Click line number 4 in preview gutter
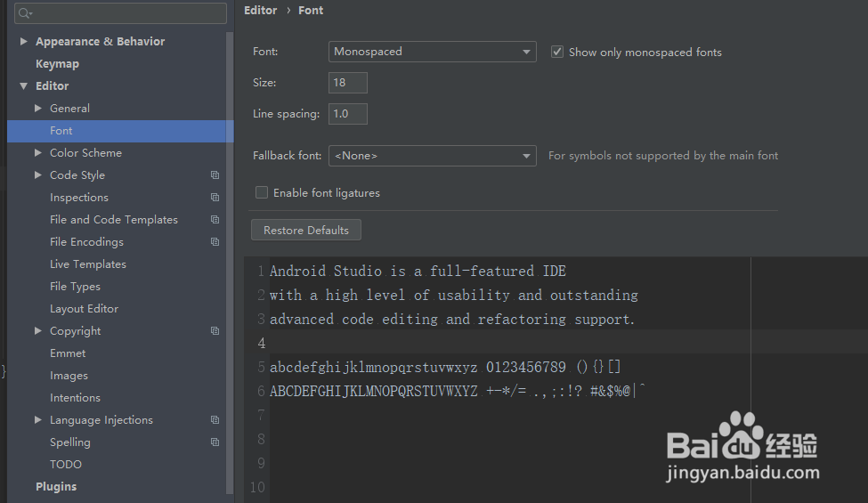 point(261,343)
